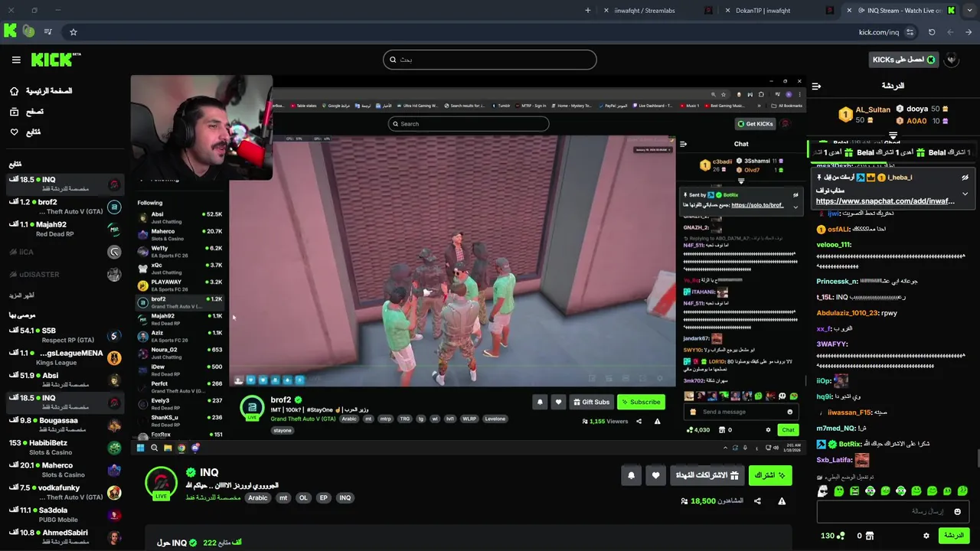Reload the page
The image size is (980, 551).
[x=932, y=32]
